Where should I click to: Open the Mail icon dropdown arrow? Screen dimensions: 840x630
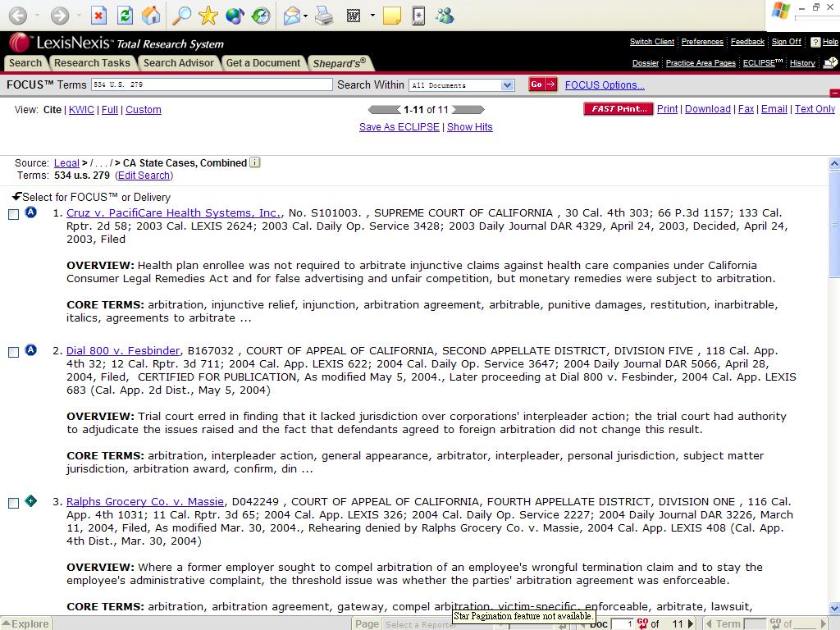[x=305, y=16]
